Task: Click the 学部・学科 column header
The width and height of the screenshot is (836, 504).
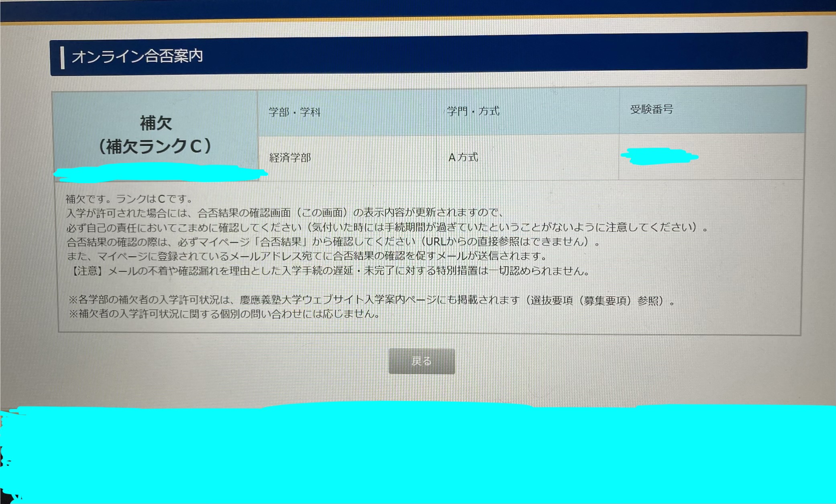Action: pos(294,112)
